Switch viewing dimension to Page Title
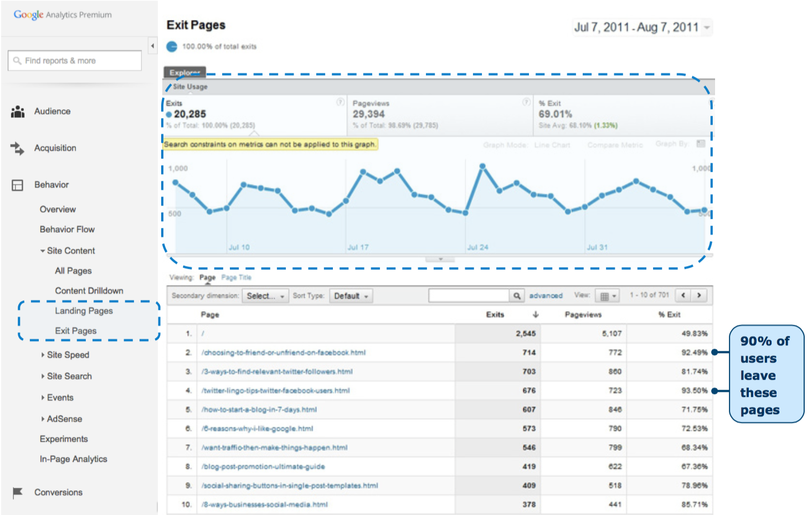Viewport: 812px width, 515px height. click(x=236, y=278)
